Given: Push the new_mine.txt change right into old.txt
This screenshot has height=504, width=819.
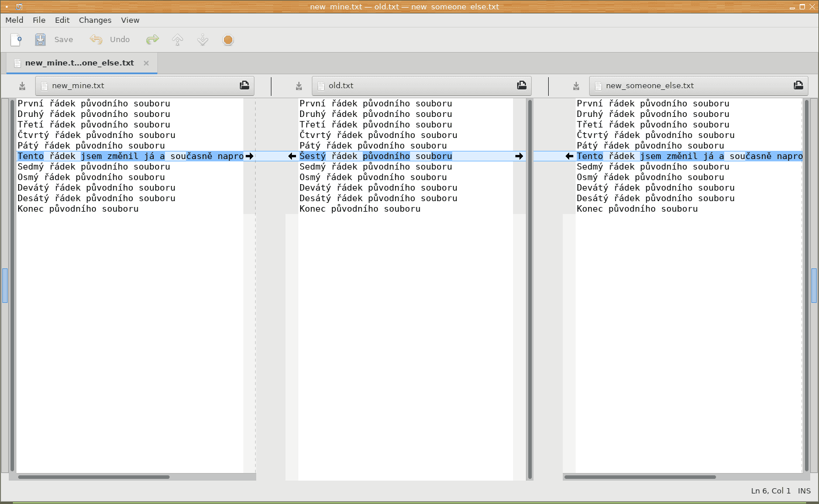Looking at the screenshot, I should tap(250, 156).
